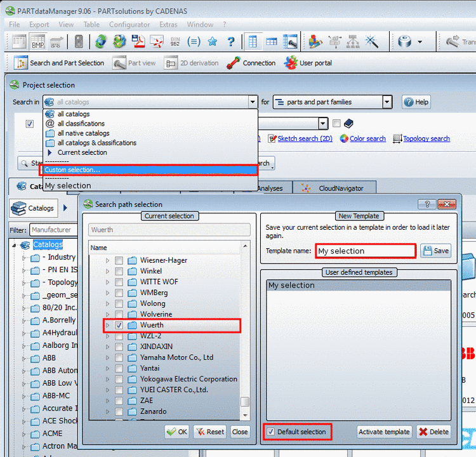
Task: Collapse the Catalogs root tree node
Action: coord(14,245)
